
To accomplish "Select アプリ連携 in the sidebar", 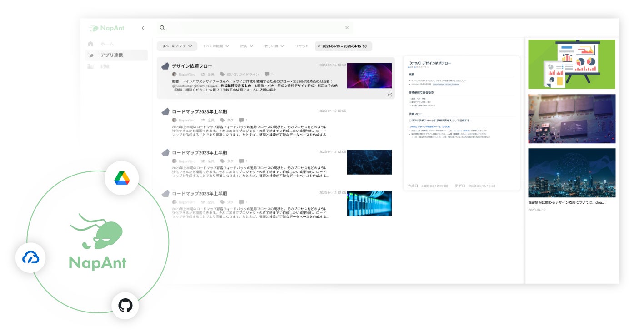I will (x=116, y=55).
